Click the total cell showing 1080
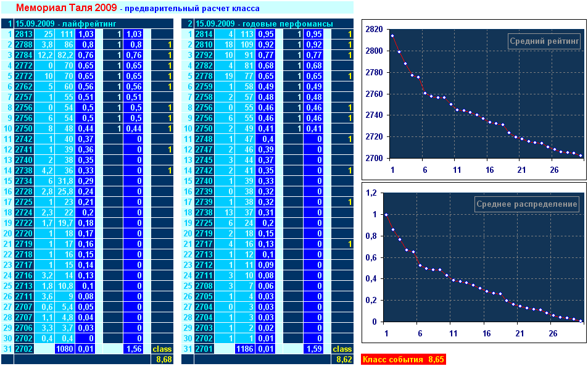The width and height of the screenshot is (588, 366). [65, 349]
